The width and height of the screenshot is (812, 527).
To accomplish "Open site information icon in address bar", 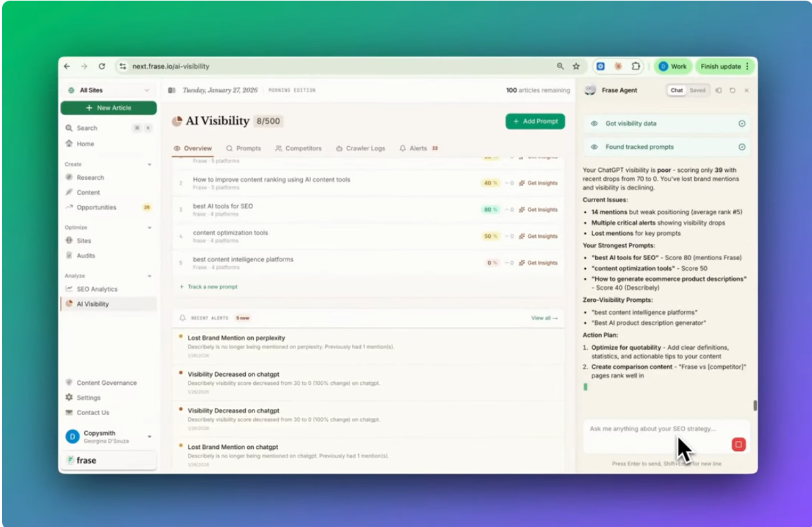I will [123, 67].
